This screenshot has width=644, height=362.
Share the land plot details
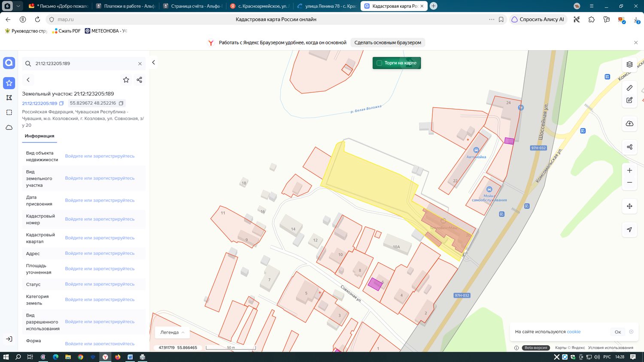coord(139,80)
